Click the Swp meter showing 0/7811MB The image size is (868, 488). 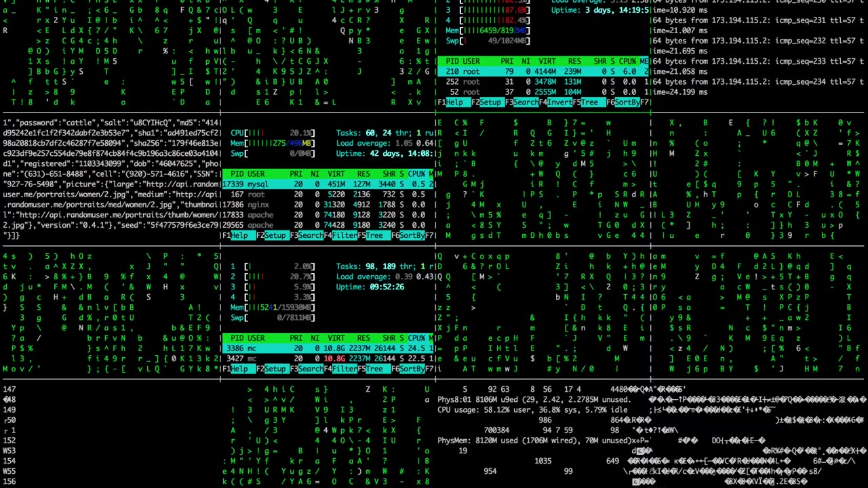273,317
